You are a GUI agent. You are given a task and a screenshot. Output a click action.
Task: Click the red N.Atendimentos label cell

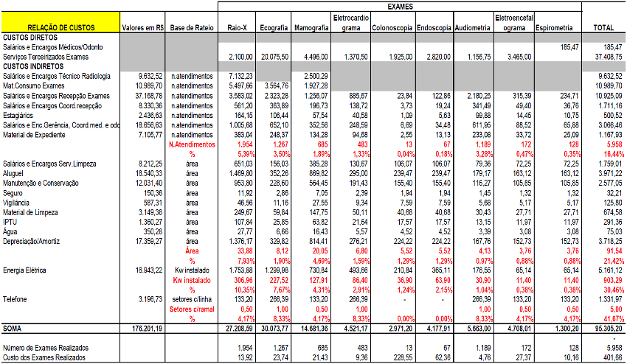pos(190,144)
